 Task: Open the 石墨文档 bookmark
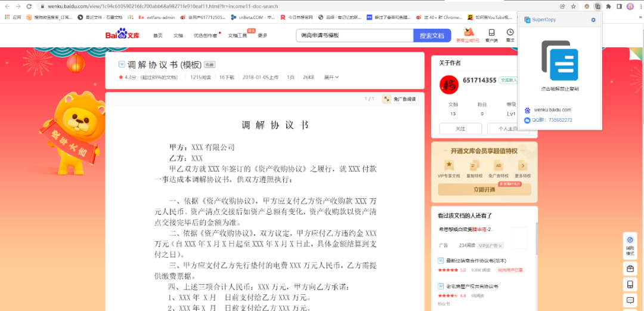[100, 17]
